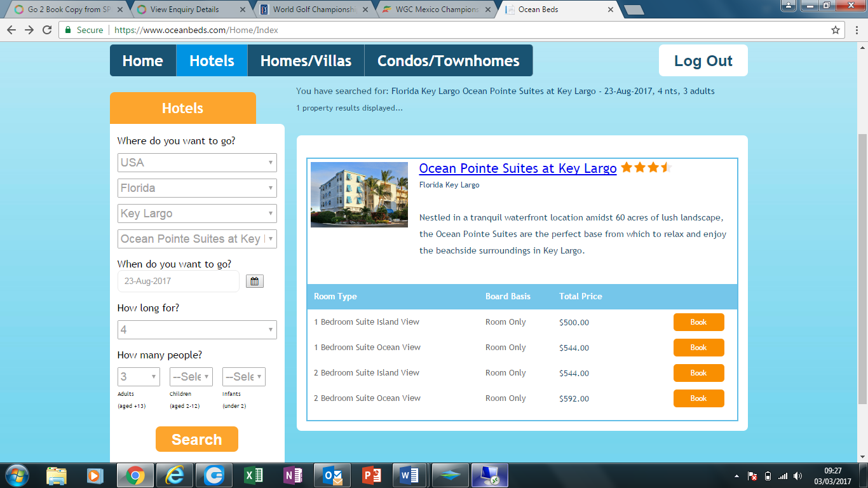Reload the Ocean Beds page
868x488 pixels.
[x=47, y=30]
